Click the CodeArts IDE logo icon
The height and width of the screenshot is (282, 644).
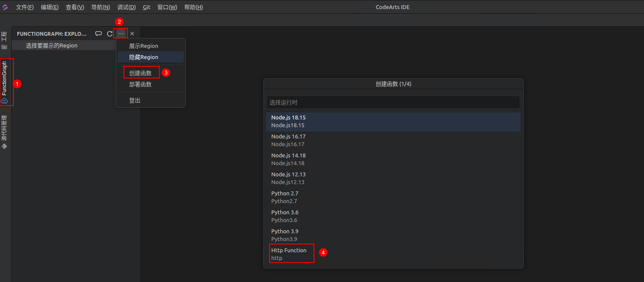(6, 7)
